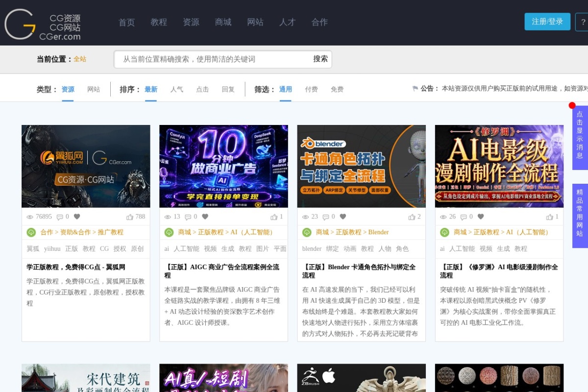
Task: Sort results by 最新
Action: [151, 89]
